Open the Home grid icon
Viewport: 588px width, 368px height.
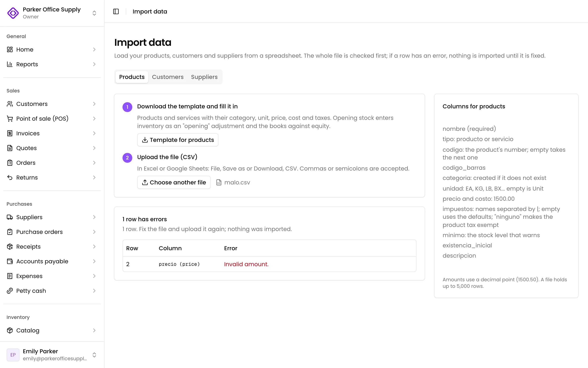pyautogui.click(x=10, y=49)
